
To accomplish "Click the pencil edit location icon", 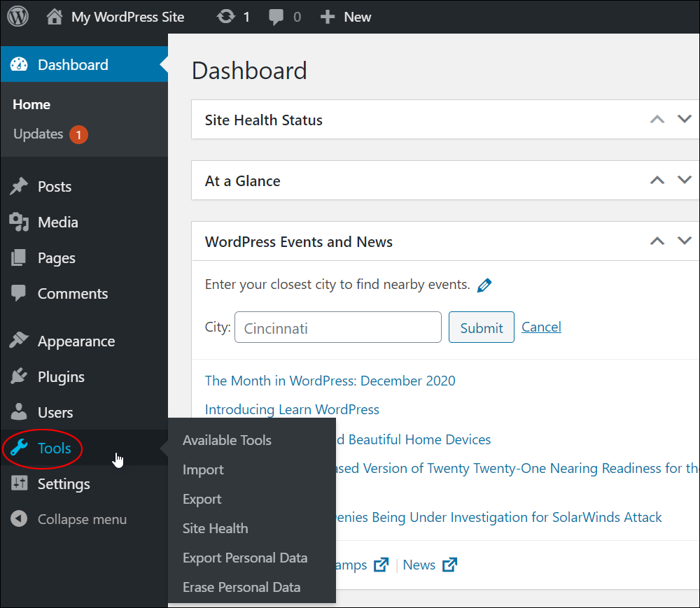I will pos(484,285).
